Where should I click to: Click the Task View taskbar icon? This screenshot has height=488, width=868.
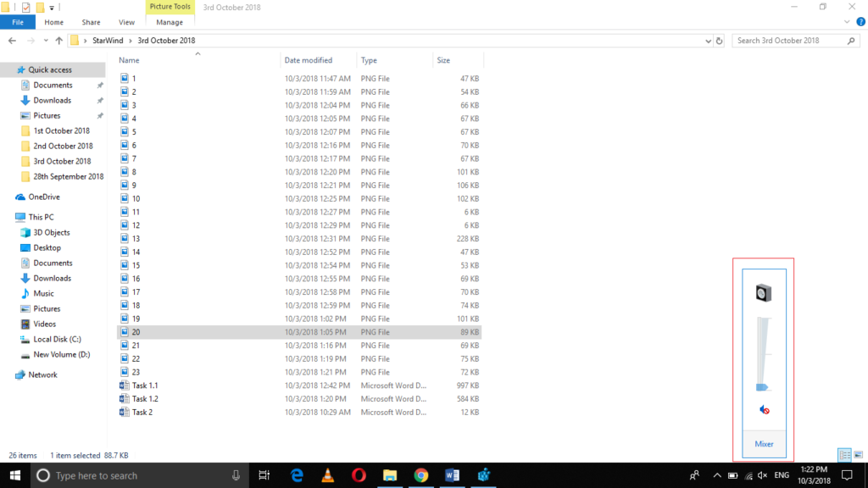tap(264, 475)
